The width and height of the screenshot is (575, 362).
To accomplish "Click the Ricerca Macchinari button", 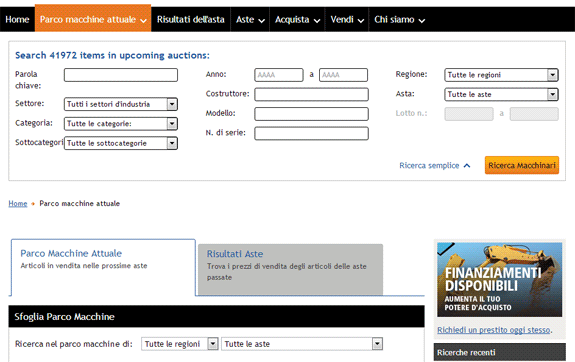I will (522, 165).
